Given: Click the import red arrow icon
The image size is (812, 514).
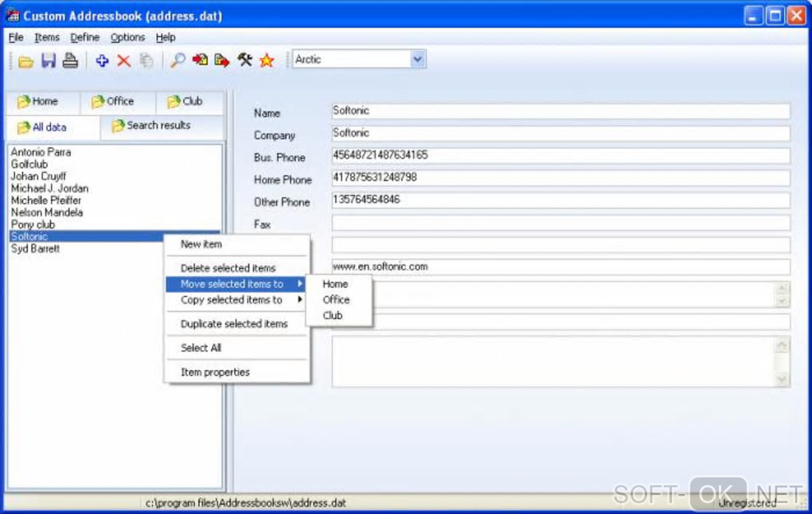Looking at the screenshot, I should coord(200,60).
